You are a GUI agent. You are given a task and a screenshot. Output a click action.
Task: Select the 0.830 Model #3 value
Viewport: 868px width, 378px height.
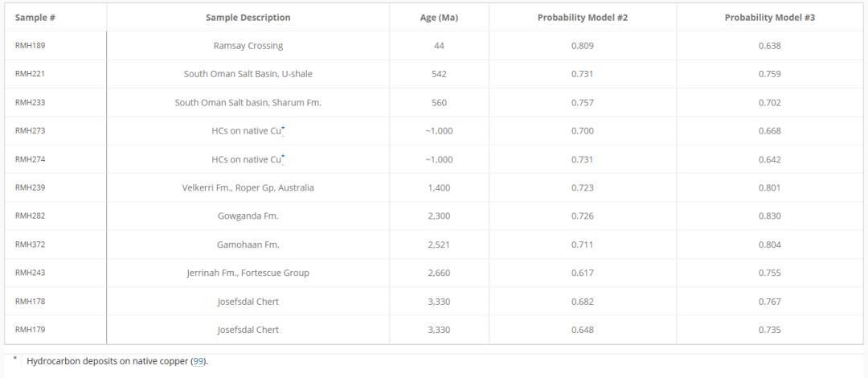(x=770, y=216)
